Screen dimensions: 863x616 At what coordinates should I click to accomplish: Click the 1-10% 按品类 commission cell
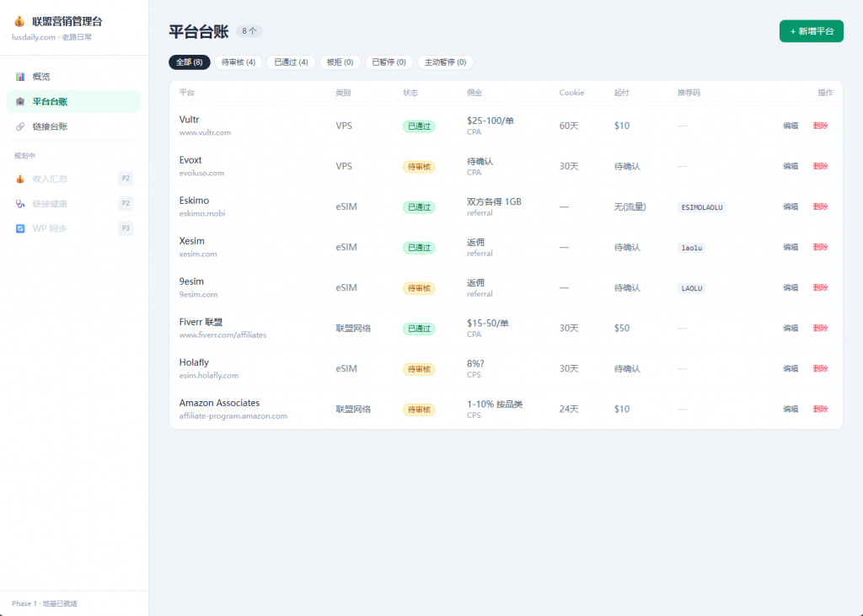[494, 404]
